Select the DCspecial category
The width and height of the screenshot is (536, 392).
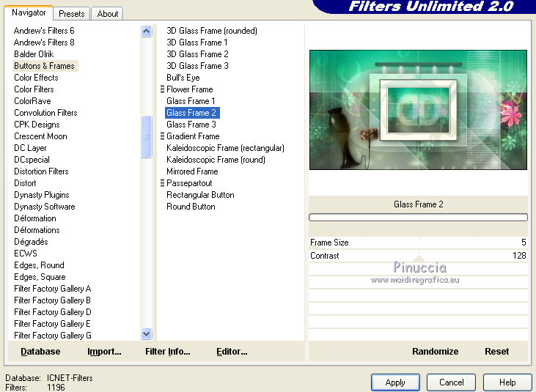click(32, 160)
